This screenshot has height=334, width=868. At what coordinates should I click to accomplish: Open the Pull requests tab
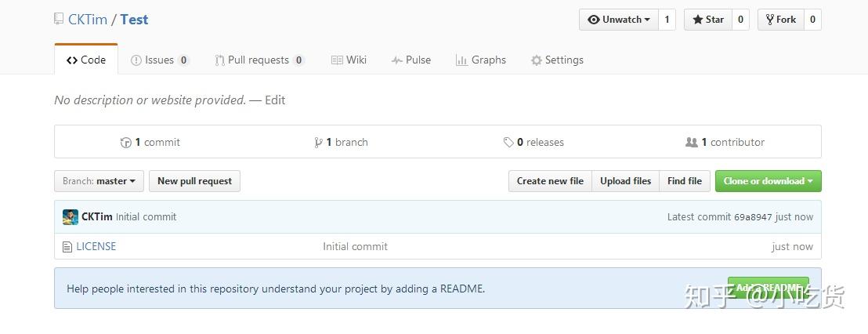(259, 60)
